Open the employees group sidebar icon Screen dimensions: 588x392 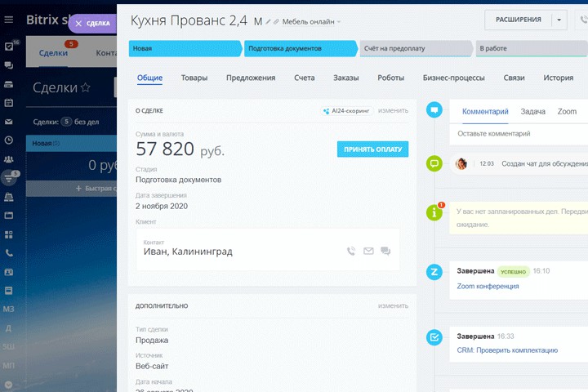(9, 159)
